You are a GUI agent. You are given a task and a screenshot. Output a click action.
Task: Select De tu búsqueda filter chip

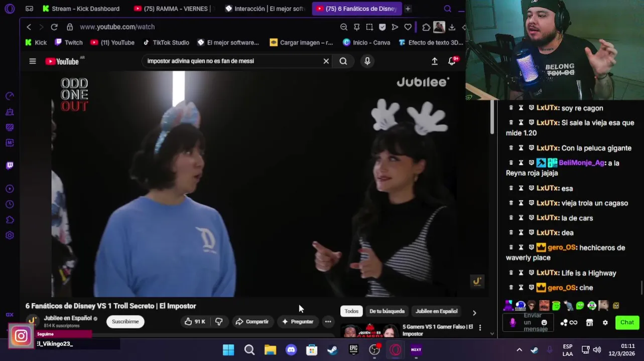[387, 311]
